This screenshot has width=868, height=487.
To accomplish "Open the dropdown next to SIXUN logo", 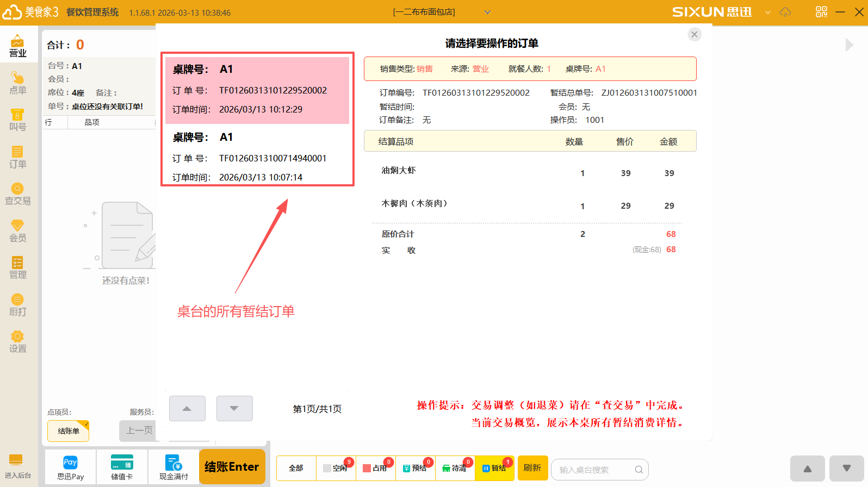I will pyautogui.click(x=767, y=12).
